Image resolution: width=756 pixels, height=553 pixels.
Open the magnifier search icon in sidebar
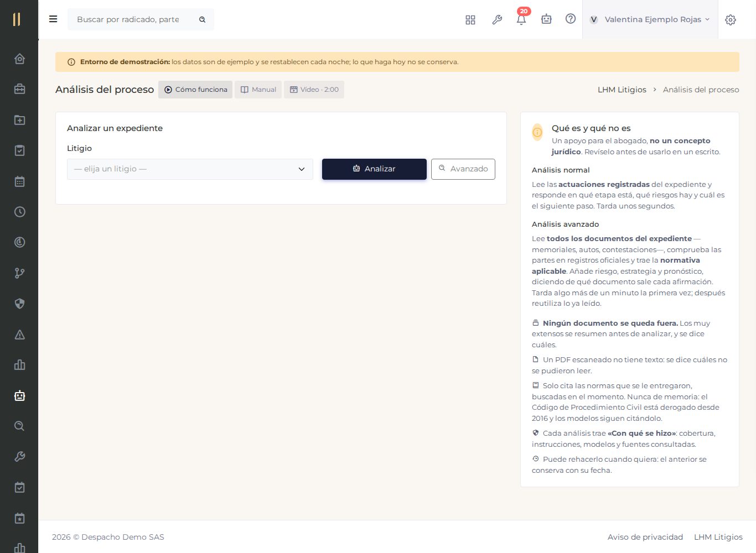pyautogui.click(x=19, y=426)
